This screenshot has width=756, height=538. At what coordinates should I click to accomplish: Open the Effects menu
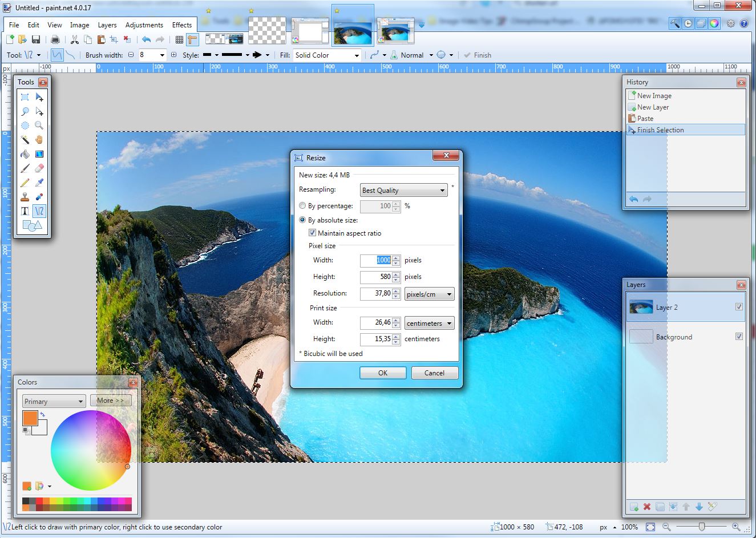[182, 25]
